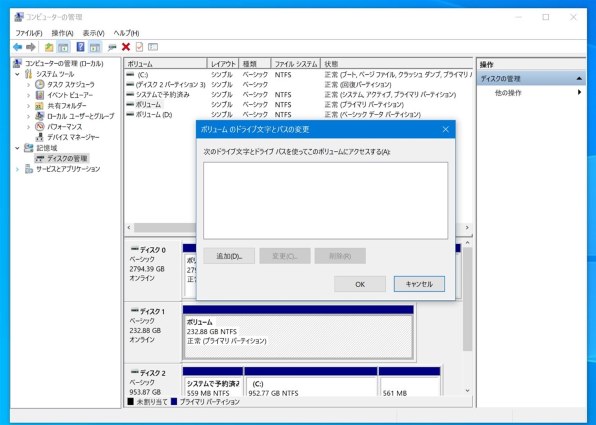Select タスク スケジューラ in the tree
This screenshot has width=596, height=425.
(x=71, y=84)
